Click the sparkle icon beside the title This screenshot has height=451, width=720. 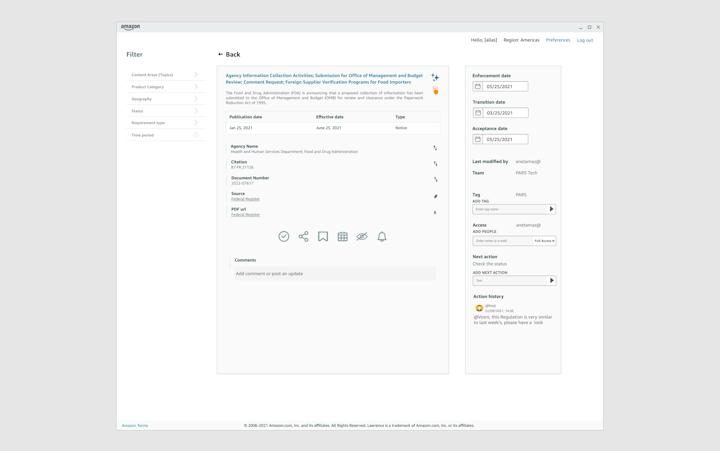coord(435,77)
